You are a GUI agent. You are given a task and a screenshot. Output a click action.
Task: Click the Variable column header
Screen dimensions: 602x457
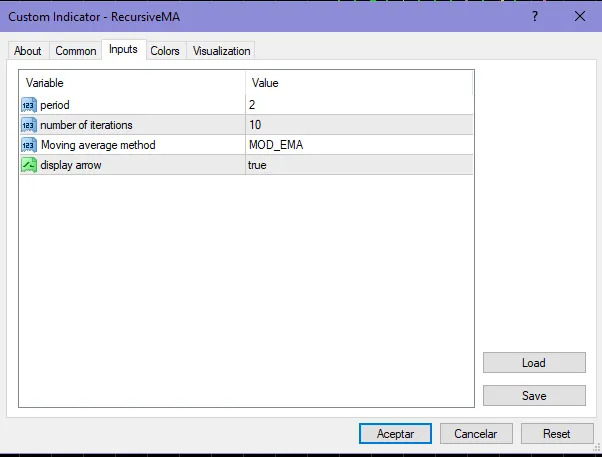pyautogui.click(x=132, y=83)
